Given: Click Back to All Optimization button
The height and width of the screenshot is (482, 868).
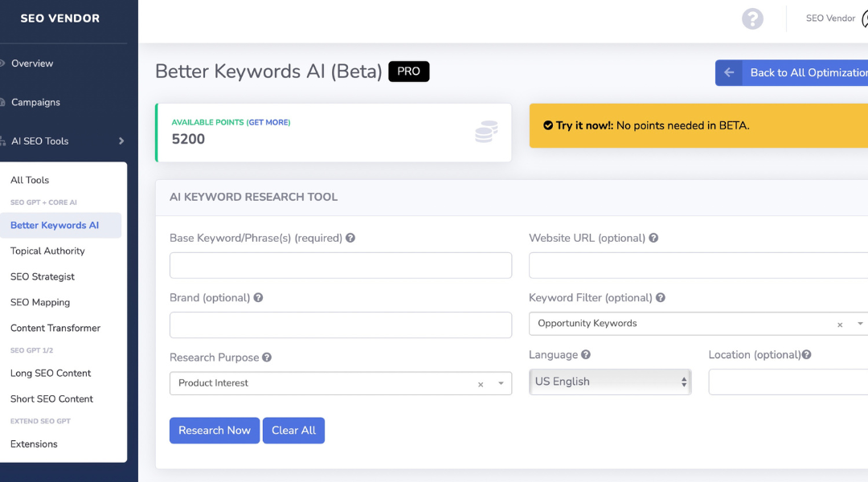Looking at the screenshot, I should tap(792, 72).
